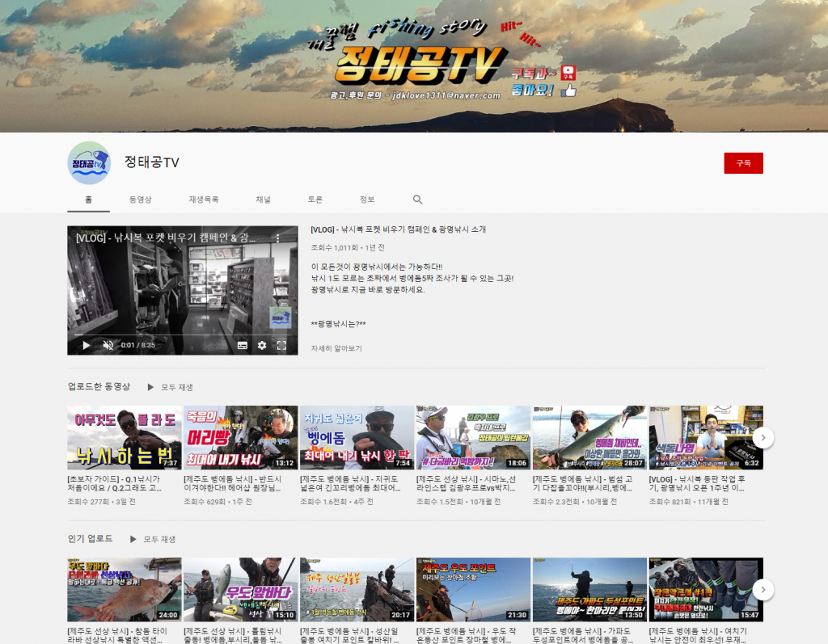Play all uploaded videos with 모두 재생

tap(171, 387)
